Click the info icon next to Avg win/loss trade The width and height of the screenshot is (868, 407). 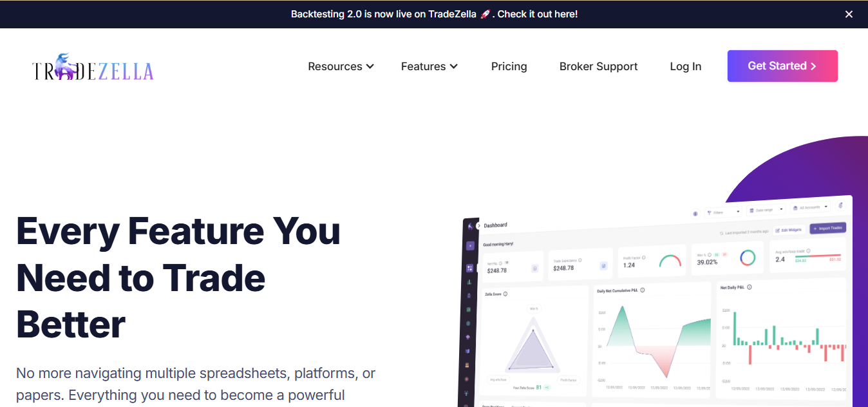tap(808, 251)
